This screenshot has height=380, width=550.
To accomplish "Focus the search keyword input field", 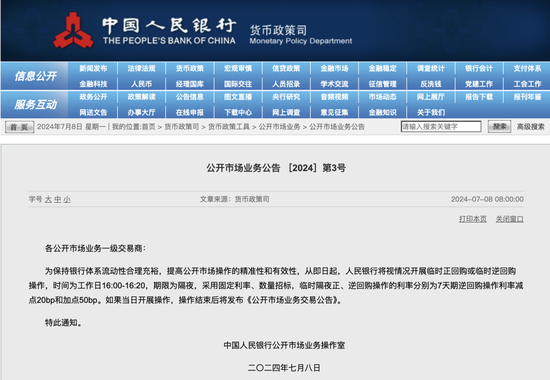I will tap(441, 127).
